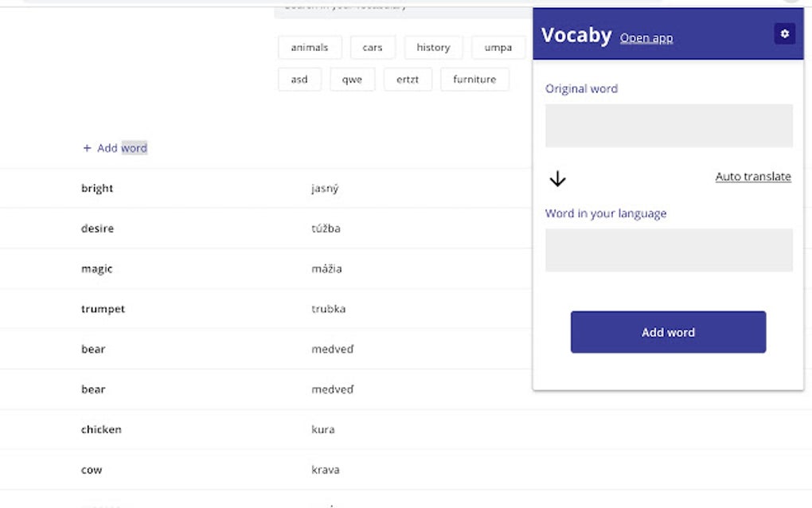
Task: Select the qwe tag
Action: pyautogui.click(x=352, y=80)
